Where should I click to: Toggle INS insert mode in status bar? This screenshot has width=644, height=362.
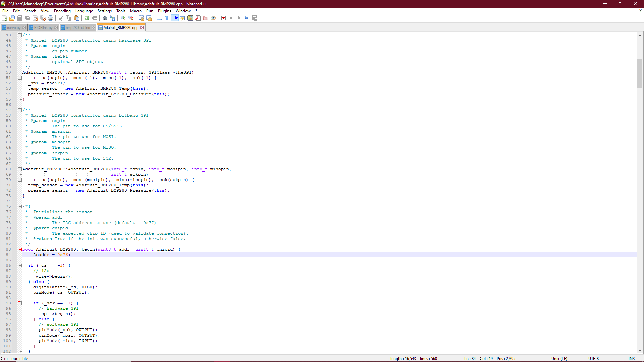[632, 358]
